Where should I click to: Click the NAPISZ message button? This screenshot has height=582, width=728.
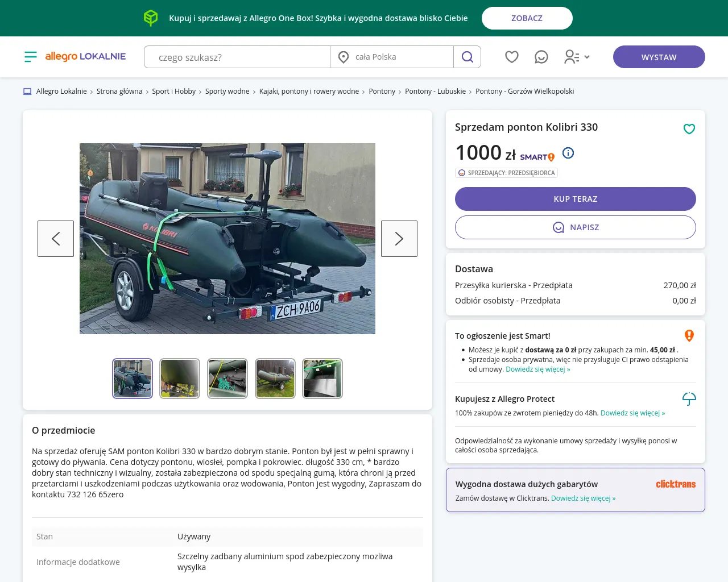click(x=576, y=227)
